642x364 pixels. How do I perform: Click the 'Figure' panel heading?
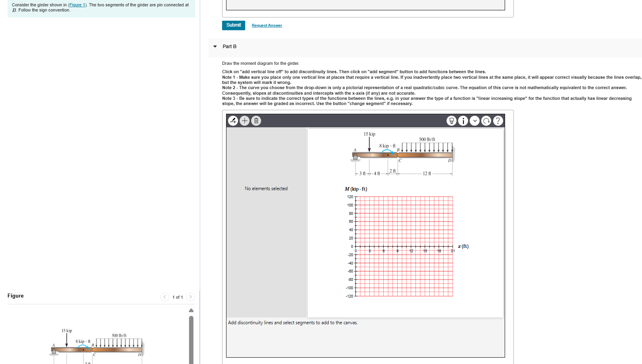coord(16,296)
